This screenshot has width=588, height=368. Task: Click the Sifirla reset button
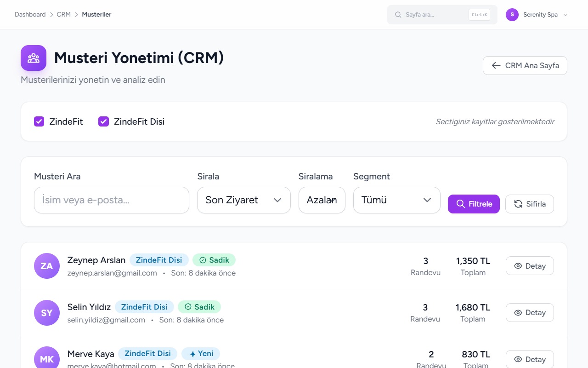tap(530, 204)
